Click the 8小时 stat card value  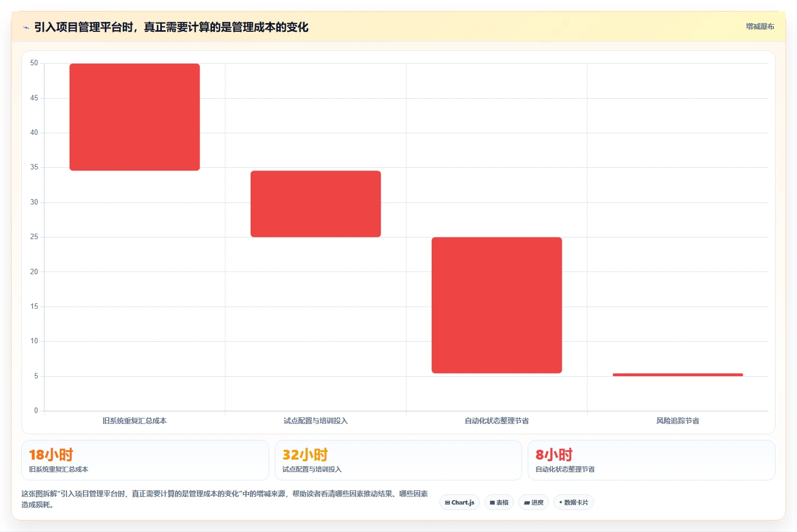[554, 455]
